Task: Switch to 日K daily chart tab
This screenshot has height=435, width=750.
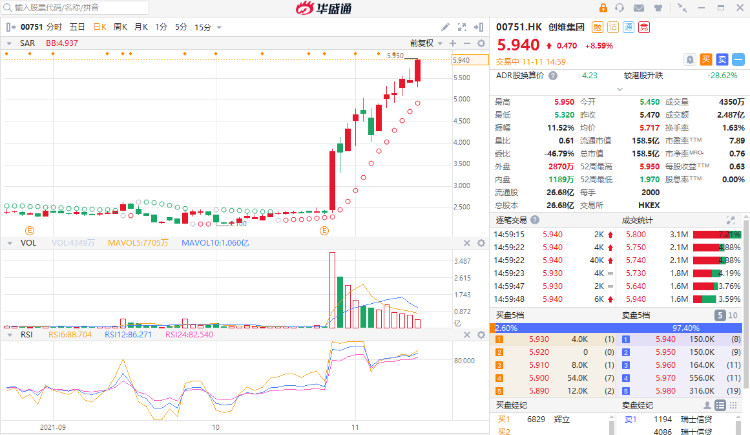Action: pyautogui.click(x=100, y=27)
